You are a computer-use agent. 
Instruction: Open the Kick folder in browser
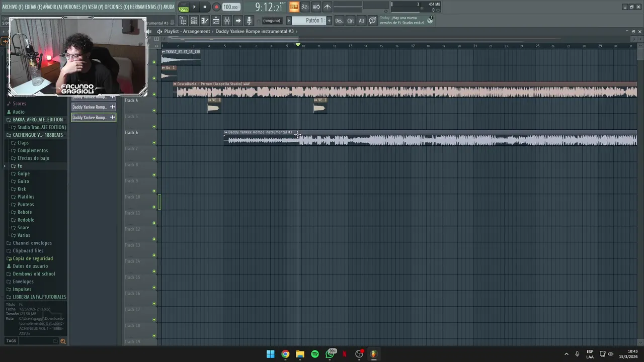click(x=22, y=189)
